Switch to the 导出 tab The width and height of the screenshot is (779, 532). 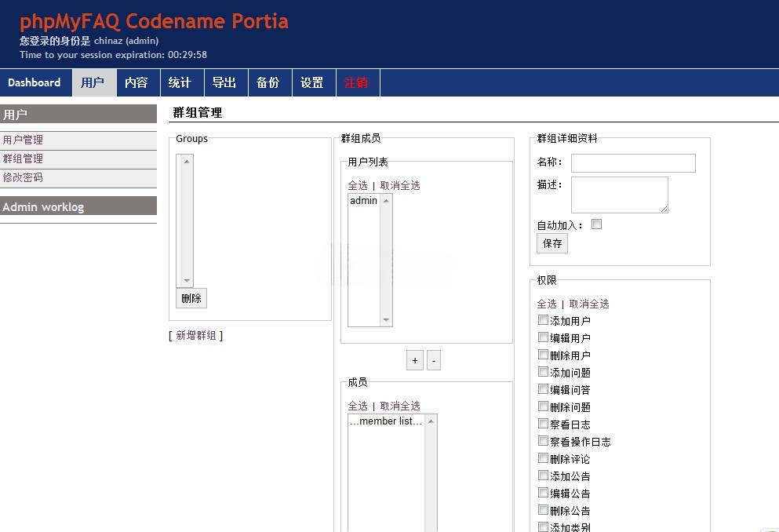tap(225, 82)
